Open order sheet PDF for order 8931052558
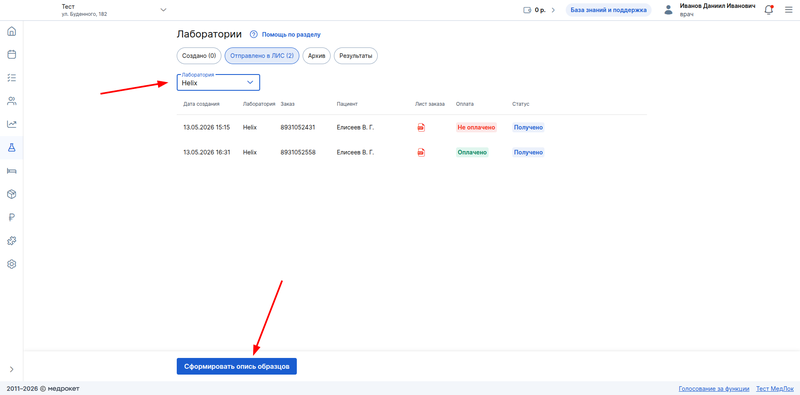 pos(421,152)
